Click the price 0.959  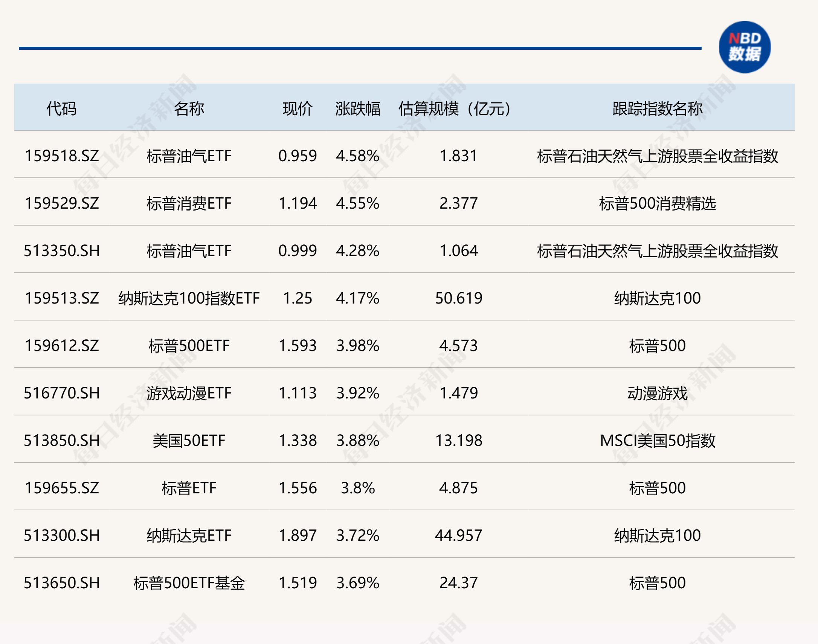point(298,156)
